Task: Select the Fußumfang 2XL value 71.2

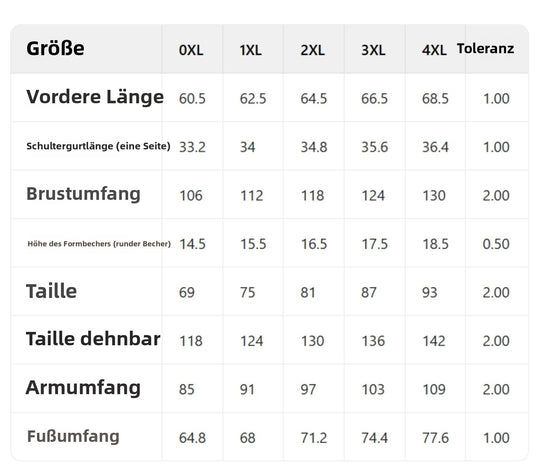Action: pos(314,438)
